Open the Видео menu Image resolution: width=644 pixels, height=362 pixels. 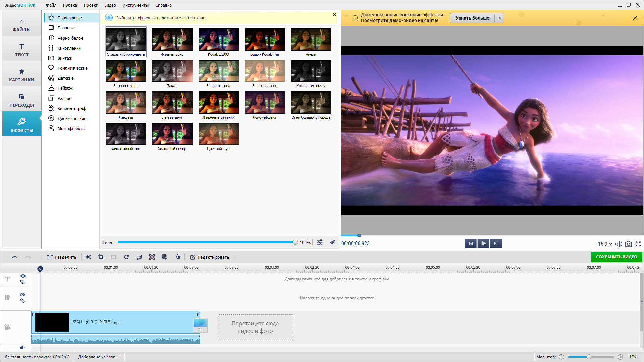click(x=110, y=5)
